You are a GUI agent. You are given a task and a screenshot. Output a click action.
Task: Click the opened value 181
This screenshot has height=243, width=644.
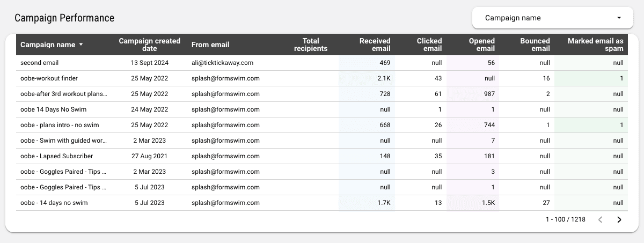489,156
